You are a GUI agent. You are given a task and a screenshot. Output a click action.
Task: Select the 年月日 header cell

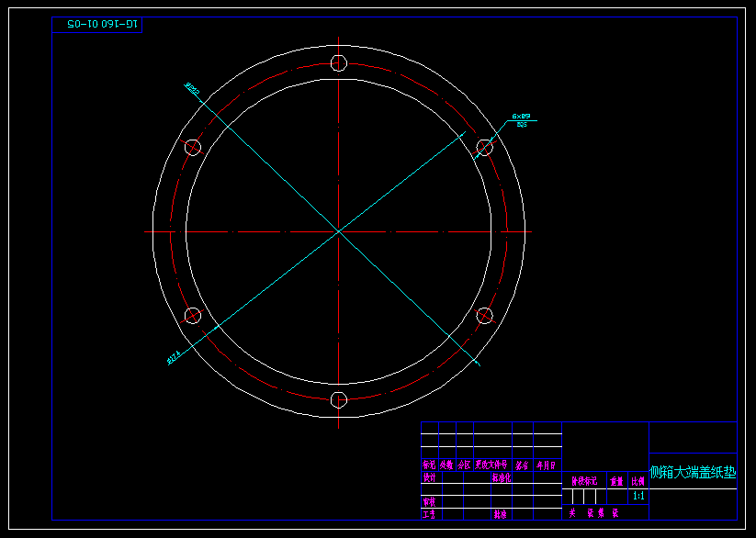click(547, 465)
